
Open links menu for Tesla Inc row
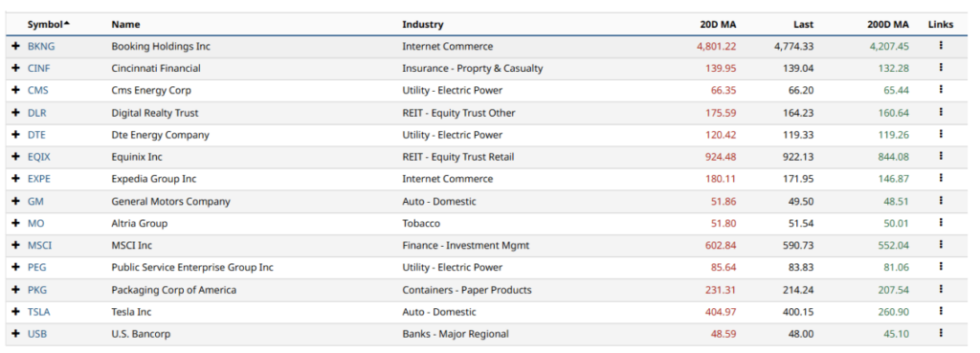point(941,311)
